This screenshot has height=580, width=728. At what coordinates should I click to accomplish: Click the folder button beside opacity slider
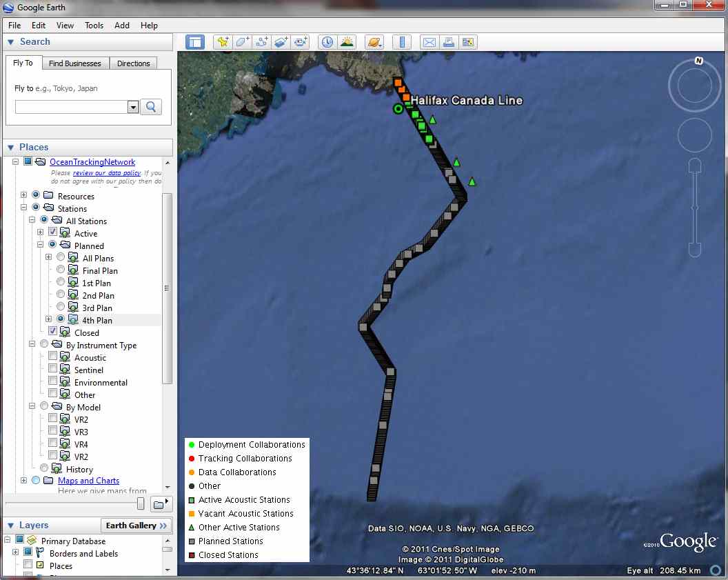pos(161,504)
